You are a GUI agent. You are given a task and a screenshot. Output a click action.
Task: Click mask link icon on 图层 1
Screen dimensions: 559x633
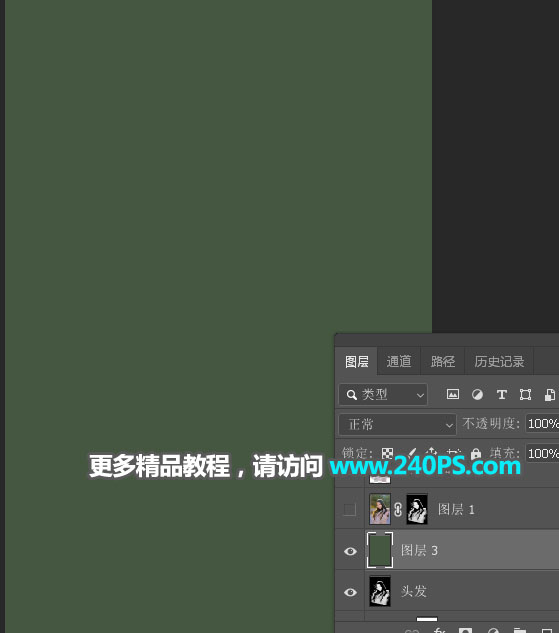click(398, 509)
